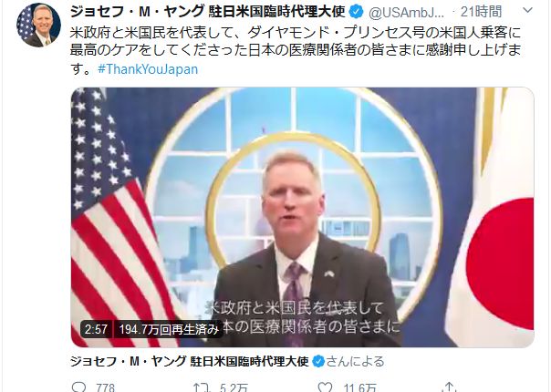
Task: Open the @USAmbJ... handle link
Action: 406,13
